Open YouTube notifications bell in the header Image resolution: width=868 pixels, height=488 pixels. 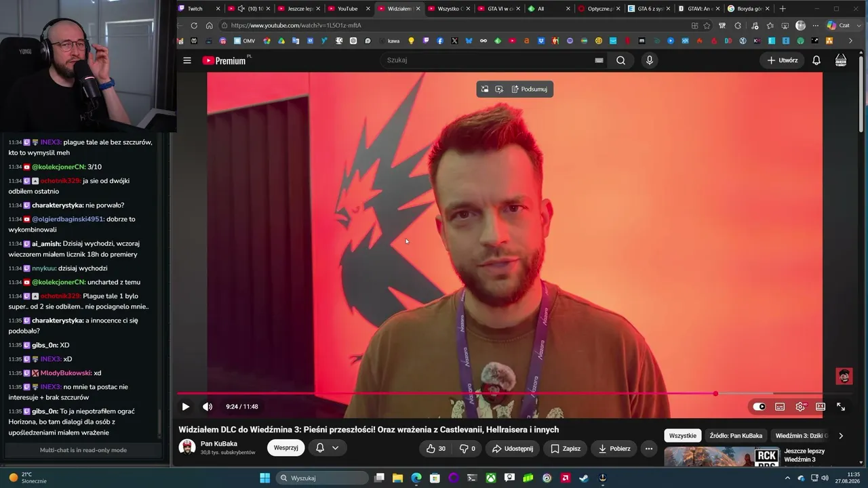point(816,60)
